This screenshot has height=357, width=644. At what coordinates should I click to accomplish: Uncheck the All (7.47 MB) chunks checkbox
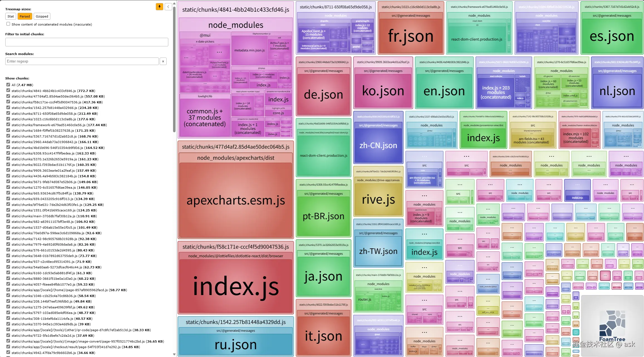pos(8,85)
